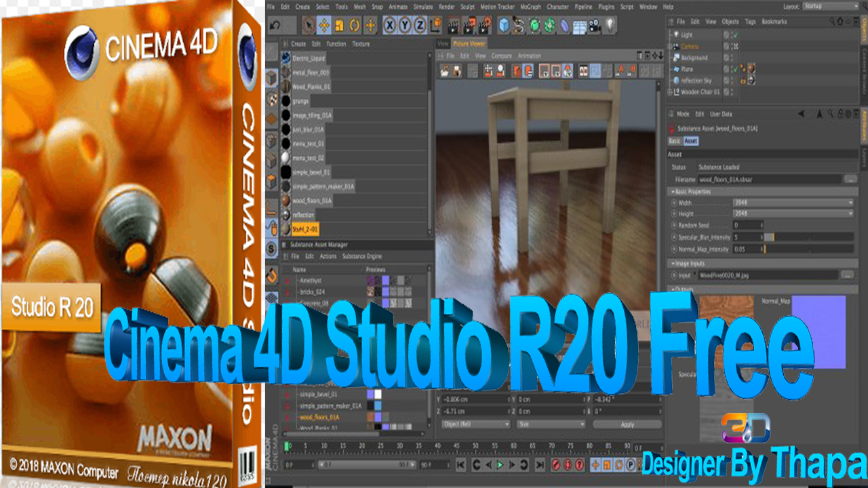
Task: Click the Play forwards button
Action: tap(500, 465)
